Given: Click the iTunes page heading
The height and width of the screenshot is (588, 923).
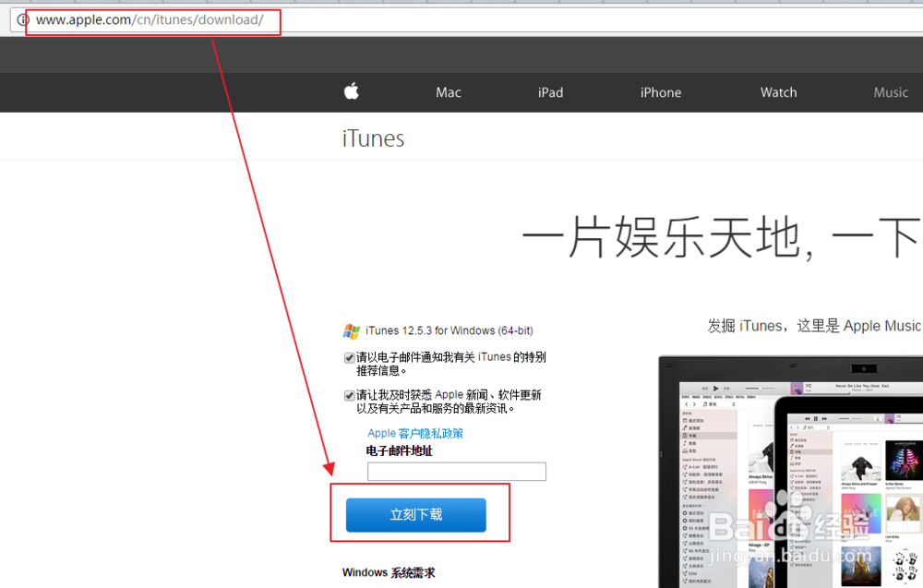Looking at the screenshot, I should pos(373,138).
